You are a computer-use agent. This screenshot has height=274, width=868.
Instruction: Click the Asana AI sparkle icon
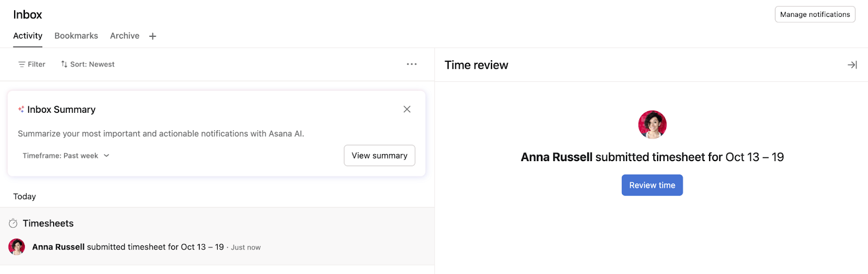point(21,110)
